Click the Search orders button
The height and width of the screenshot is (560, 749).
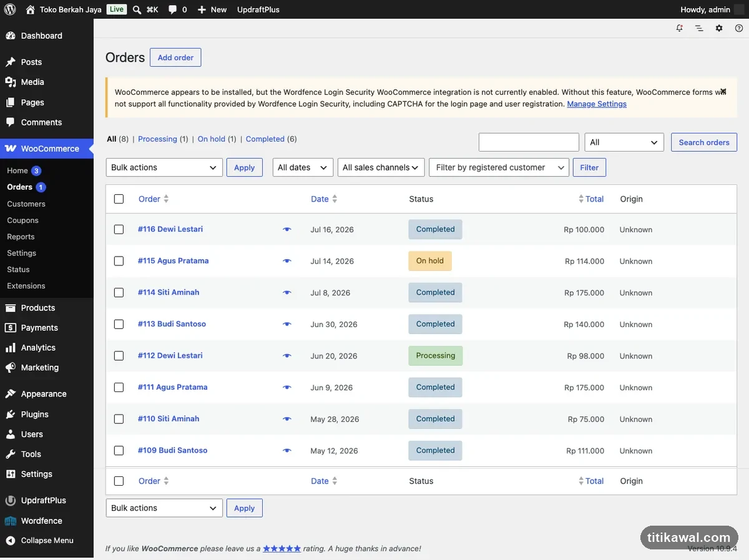704,142
